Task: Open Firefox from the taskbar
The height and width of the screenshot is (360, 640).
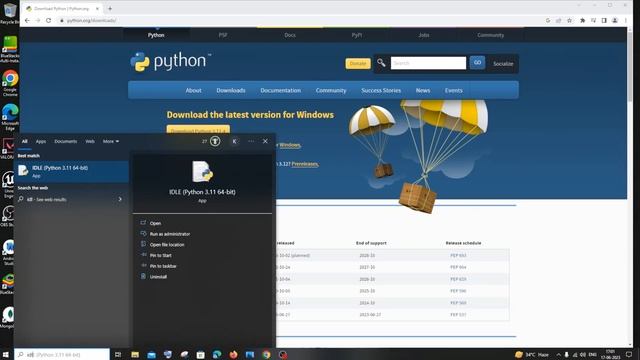Action: point(233,354)
